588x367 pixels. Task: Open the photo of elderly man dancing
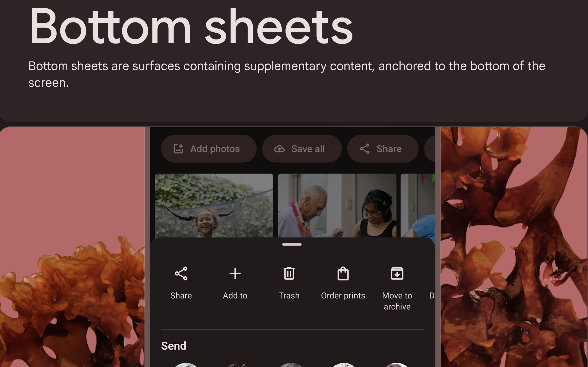coord(337,205)
